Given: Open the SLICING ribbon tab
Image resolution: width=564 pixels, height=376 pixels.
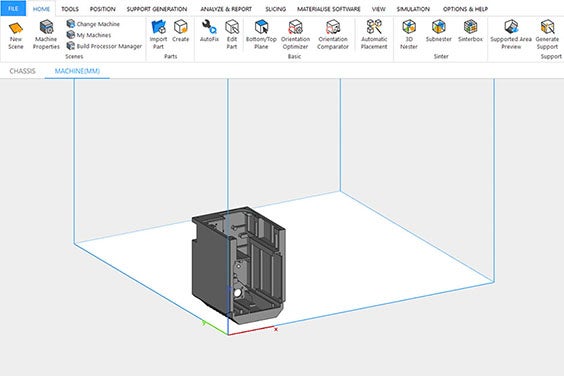Looking at the screenshot, I should coord(276,9).
